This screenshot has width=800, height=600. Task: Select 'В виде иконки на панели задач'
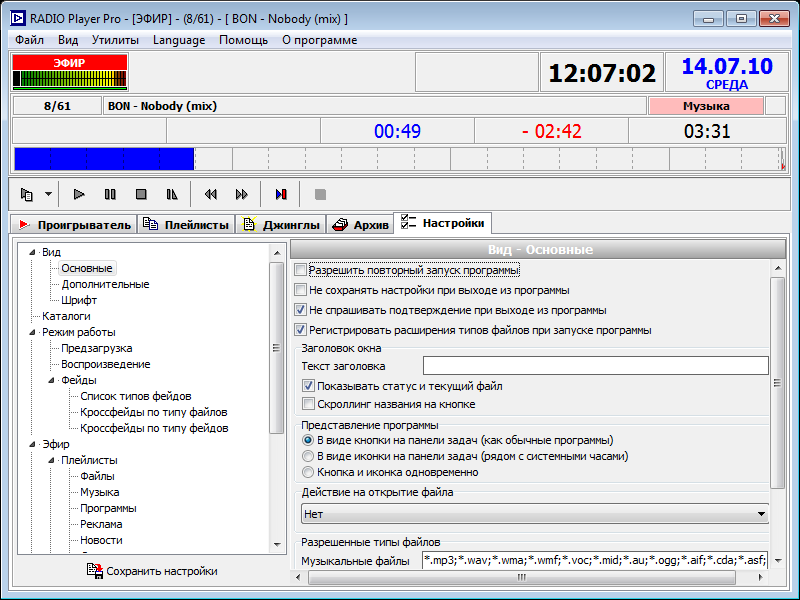coord(308,456)
